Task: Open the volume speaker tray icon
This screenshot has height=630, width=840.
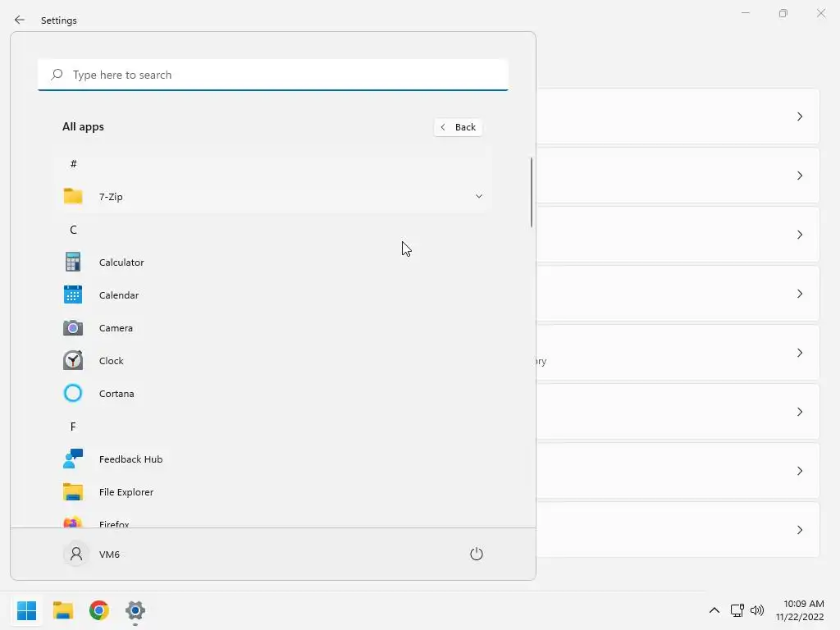Action: click(x=757, y=610)
